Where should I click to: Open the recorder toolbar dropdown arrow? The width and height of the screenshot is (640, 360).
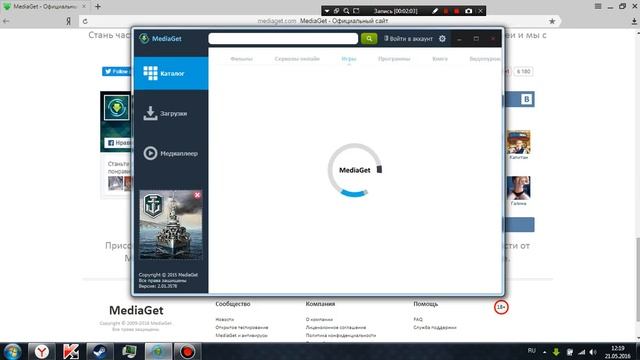point(327,11)
